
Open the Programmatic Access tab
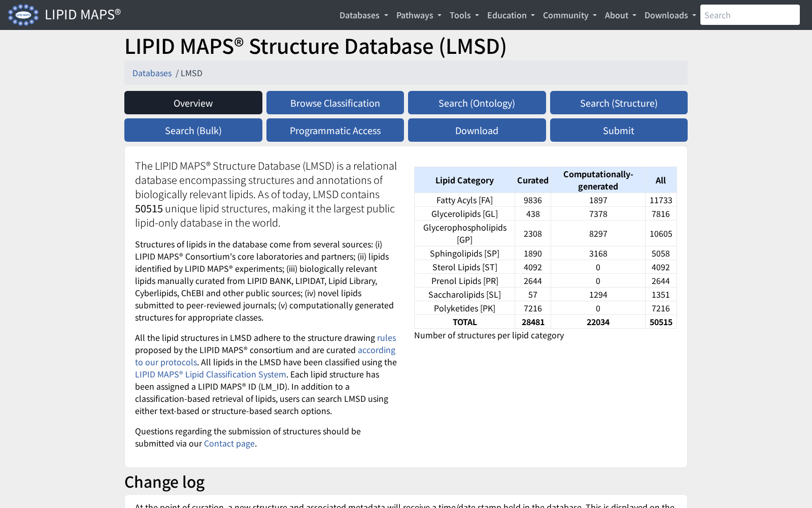335,130
